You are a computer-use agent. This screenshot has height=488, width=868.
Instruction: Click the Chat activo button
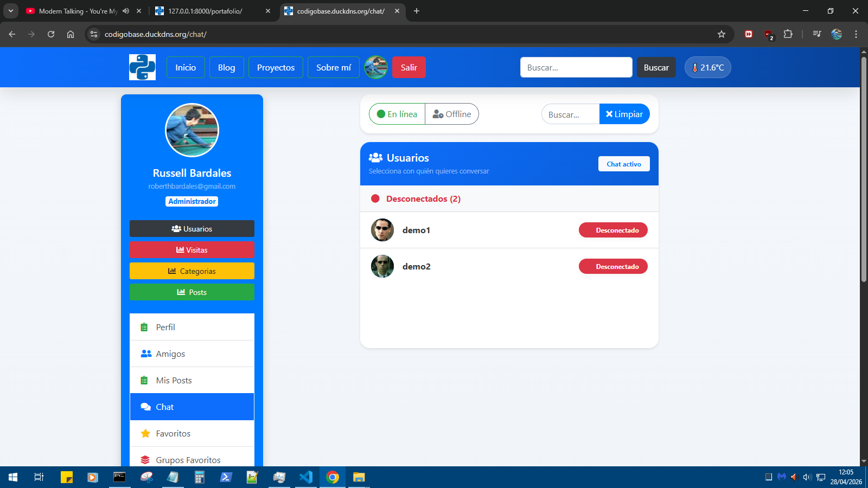(624, 164)
